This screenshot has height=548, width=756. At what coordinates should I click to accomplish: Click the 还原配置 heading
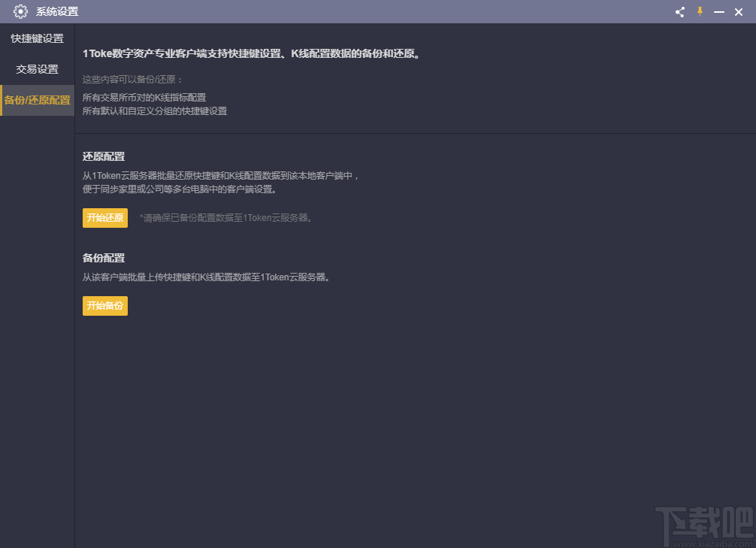104,157
